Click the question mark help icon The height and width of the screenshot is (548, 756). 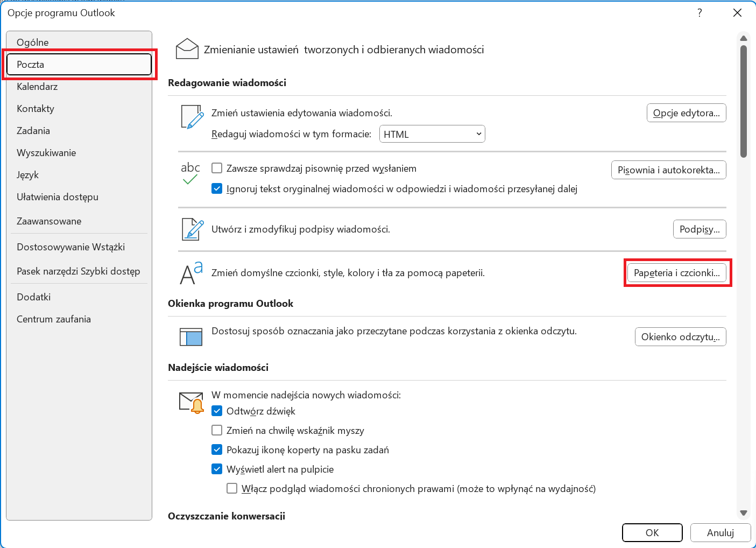coord(700,13)
